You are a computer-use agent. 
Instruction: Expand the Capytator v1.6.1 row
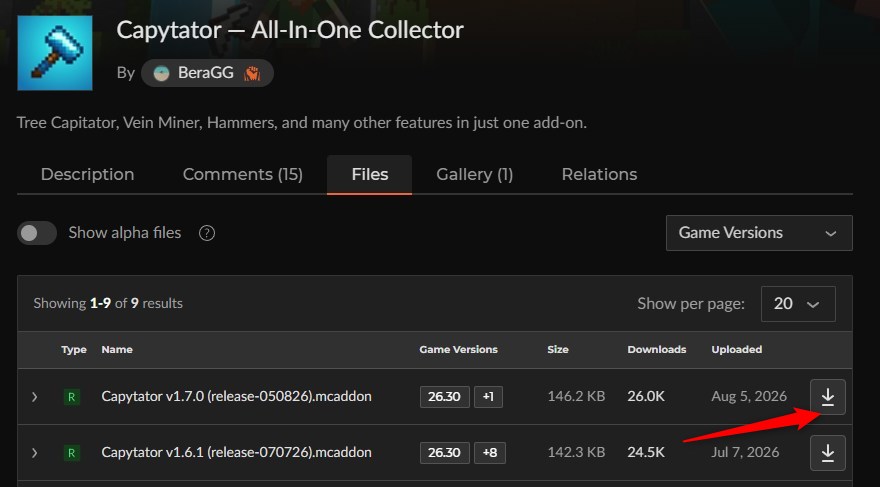(x=34, y=453)
